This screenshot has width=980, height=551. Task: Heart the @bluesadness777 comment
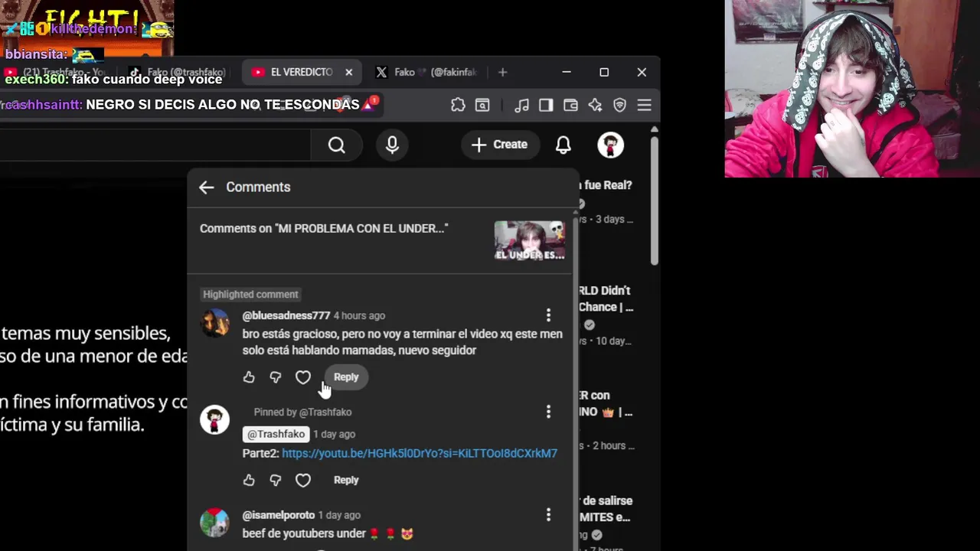(x=303, y=377)
